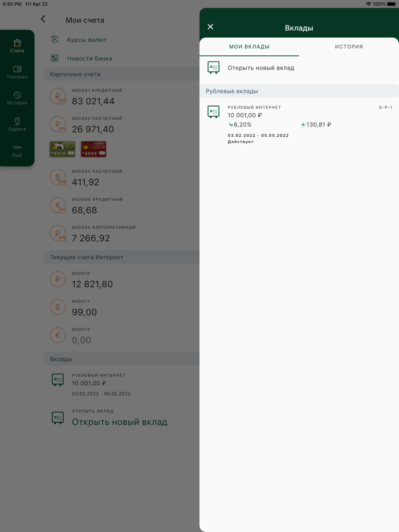Viewport: 399px width, 532px height.
Task: Tap the Мои счета page title
Action: click(85, 20)
